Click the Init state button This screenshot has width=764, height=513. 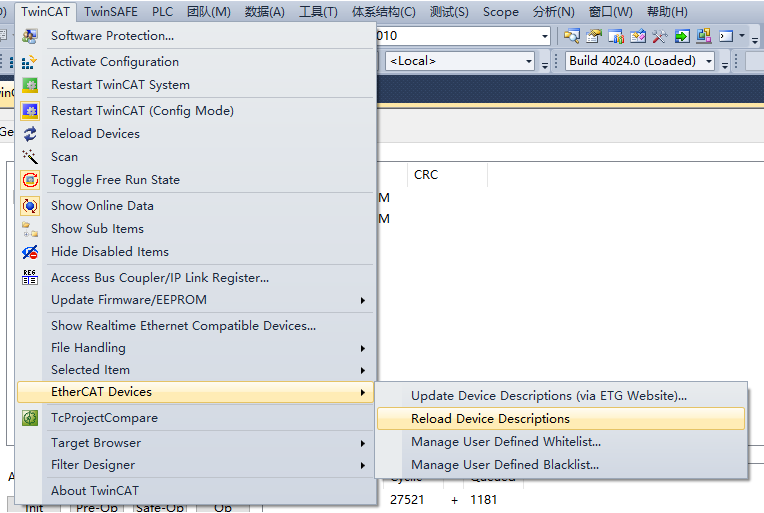pos(34,508)
